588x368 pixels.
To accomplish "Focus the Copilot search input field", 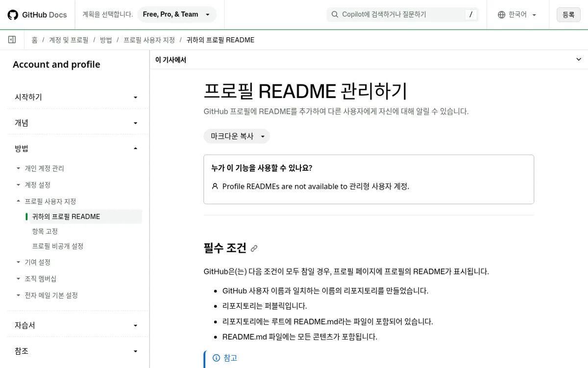I will tap(403, 15).
